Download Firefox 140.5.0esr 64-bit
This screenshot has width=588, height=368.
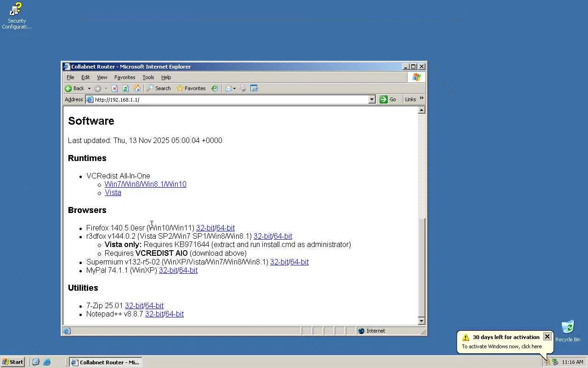point(226,228)
